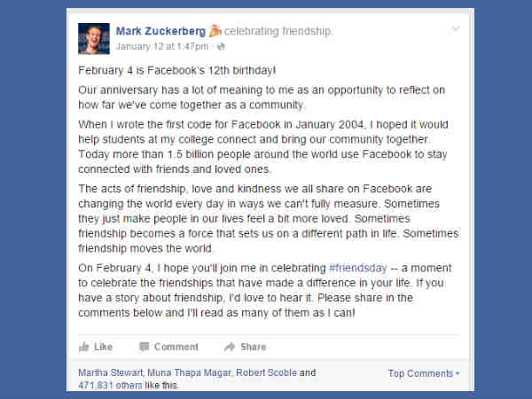Open the post options chevron menu
Viewport: 532px width, 399px height.
click(x=455, y=29)
